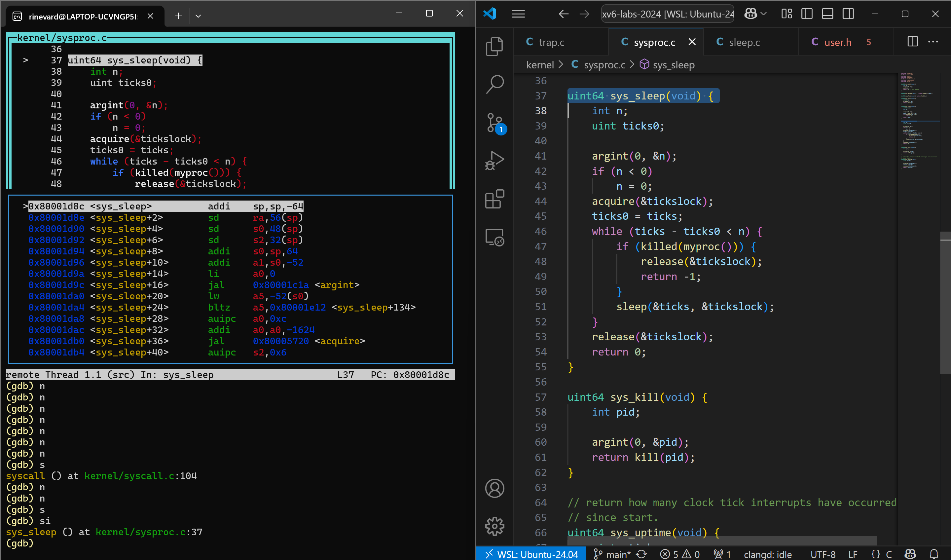Open the Remote Explorer icon
951x560 pixels.
point(495,237)
